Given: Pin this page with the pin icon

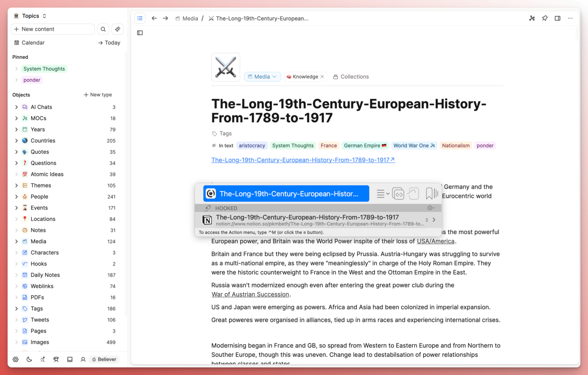Looking at the screenshot, I should (x=545, y=18).
